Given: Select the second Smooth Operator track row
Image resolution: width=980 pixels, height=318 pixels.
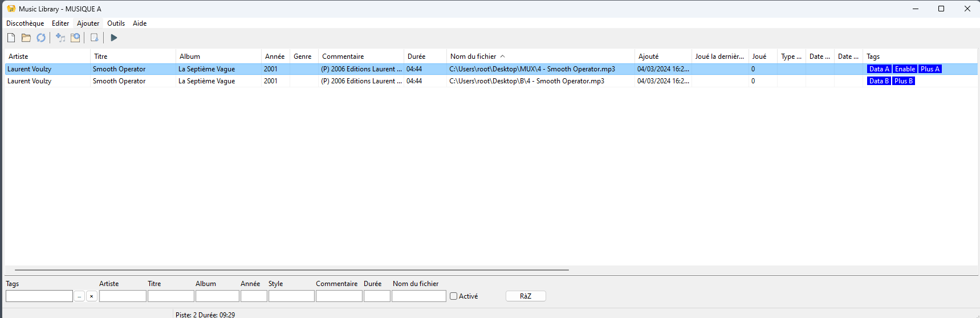Looking at the screenshot, I should click(x=228, y=81).
